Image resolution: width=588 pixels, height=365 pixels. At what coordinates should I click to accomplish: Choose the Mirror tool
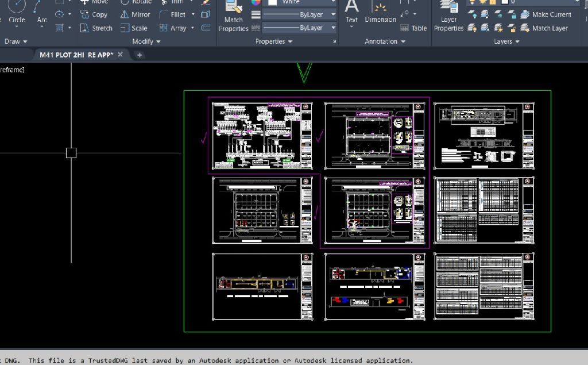135,14
